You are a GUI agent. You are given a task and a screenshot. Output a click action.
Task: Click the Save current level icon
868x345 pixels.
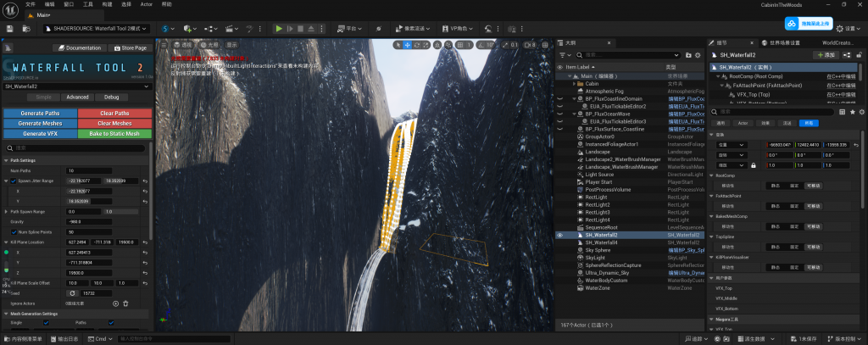point(8,29)
